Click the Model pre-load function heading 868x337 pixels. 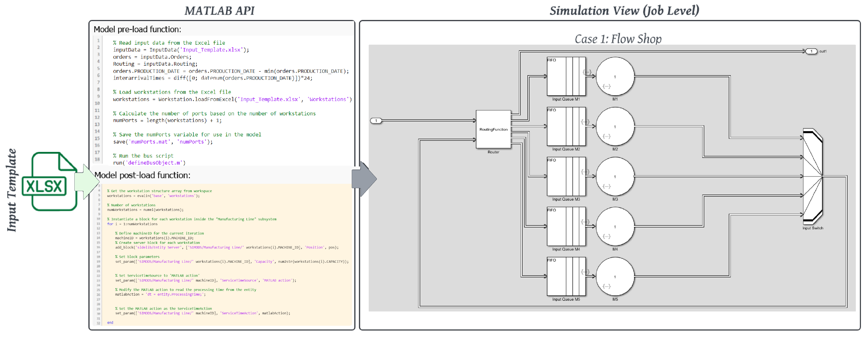pos(137,29)
